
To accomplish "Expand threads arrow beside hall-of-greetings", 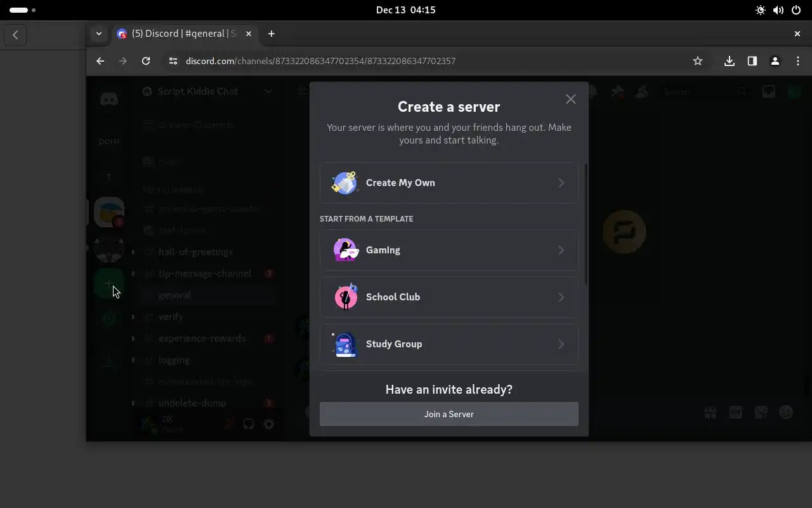I will 133,252.
